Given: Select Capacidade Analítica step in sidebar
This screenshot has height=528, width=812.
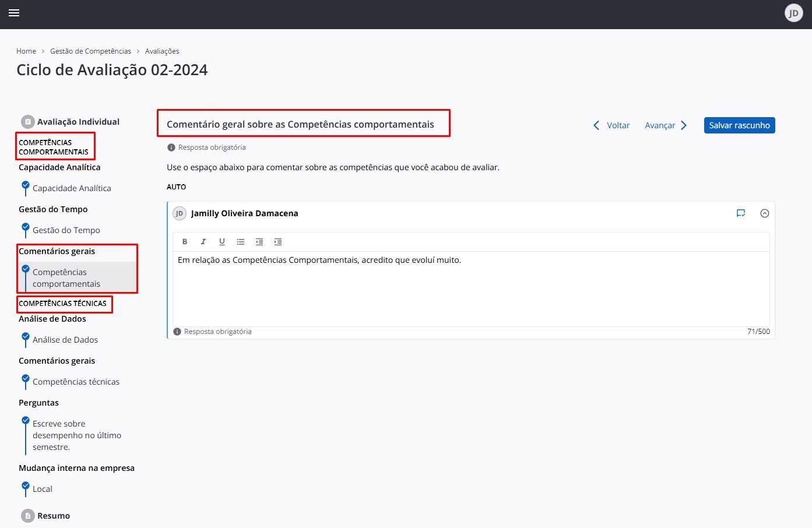Looking at the screenshot, I should 72,188.
